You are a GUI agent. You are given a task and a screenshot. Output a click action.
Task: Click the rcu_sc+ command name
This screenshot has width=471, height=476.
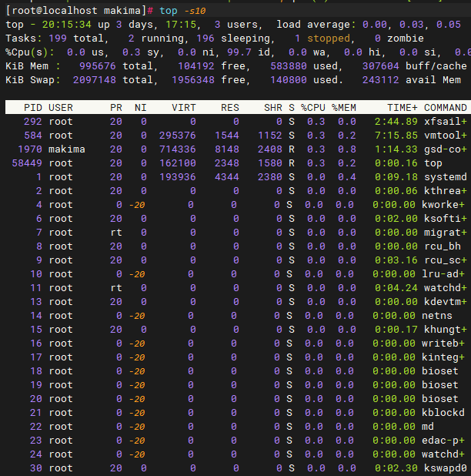pos(446,260)
